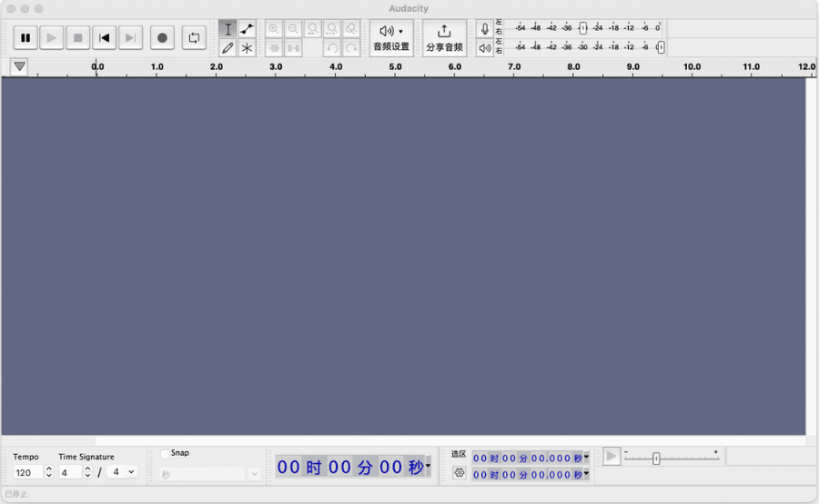This screenshot has width=819, height=504.
Task: Click the 5.0 mark on the timeline ruler
Action: pos(396,66)
